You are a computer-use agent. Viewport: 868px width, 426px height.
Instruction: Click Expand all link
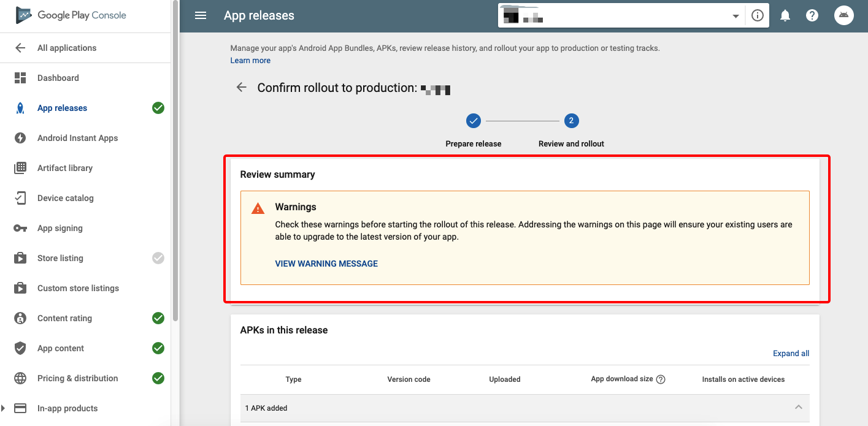click(x=791, y=354)
